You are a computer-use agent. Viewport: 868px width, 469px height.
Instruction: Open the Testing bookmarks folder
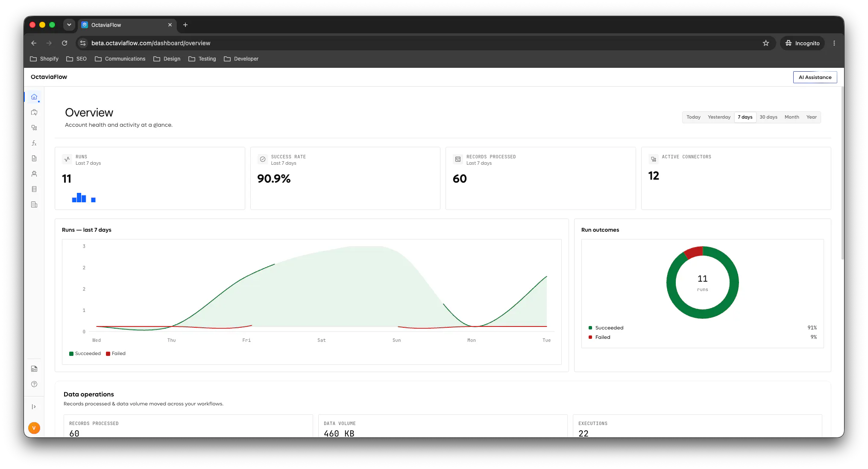[x=202, y=59]
